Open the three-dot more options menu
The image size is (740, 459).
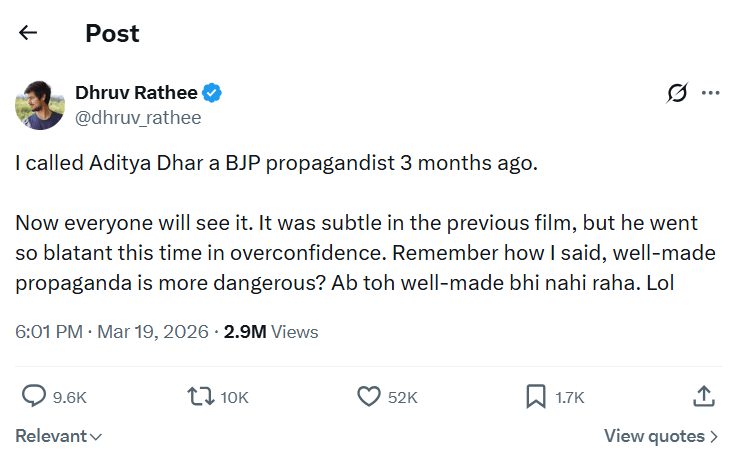(711, 93)
